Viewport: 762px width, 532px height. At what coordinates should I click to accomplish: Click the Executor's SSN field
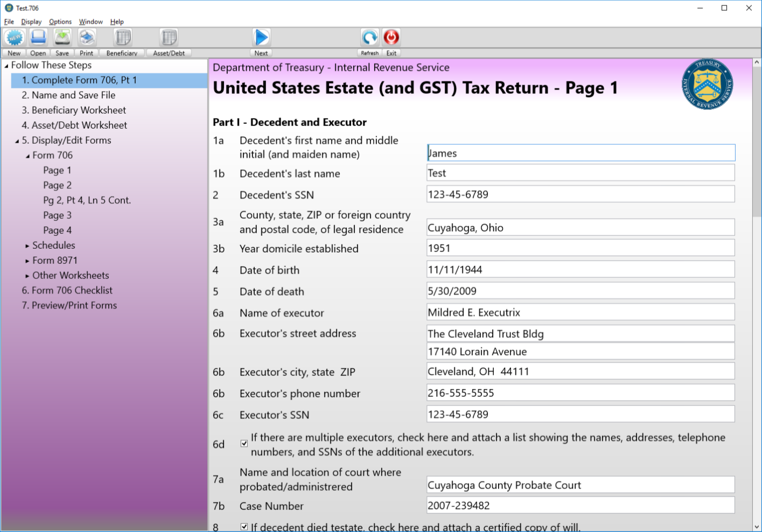(x=581, y=414)
